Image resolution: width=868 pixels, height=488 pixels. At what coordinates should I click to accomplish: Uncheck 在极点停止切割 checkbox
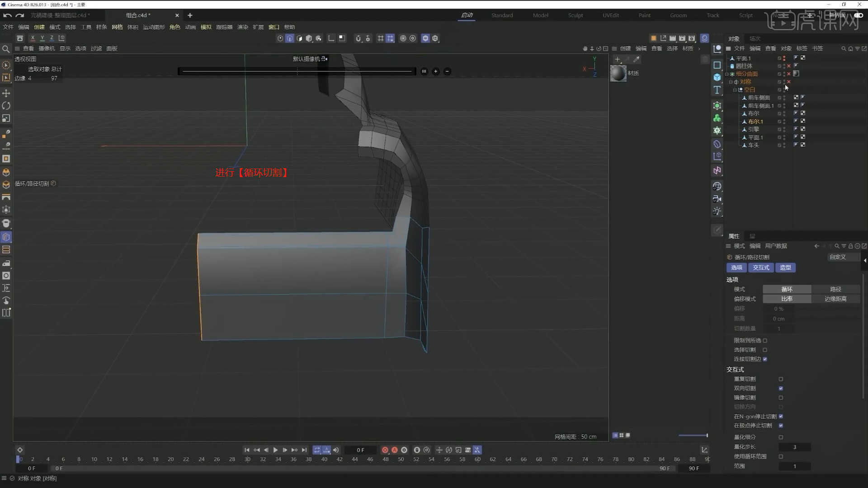(x=781, y=426)
